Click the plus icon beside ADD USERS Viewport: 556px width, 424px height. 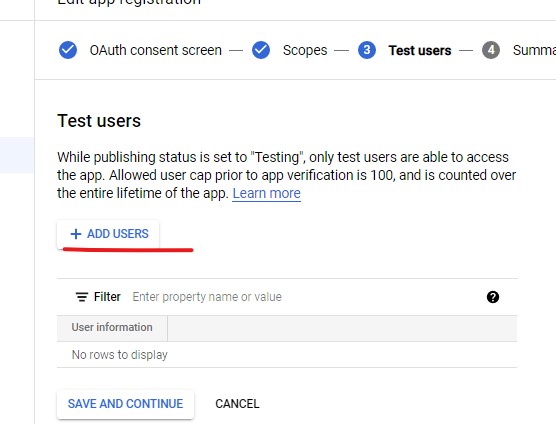[x=76, y=234]
